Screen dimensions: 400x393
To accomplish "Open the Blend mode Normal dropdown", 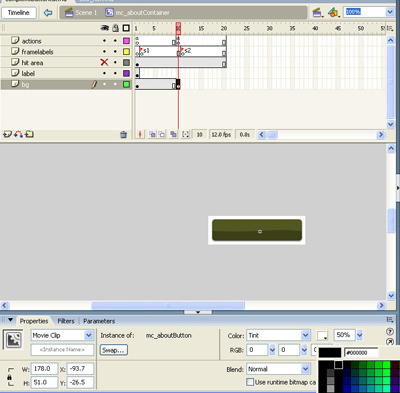I will pos(305,369).
